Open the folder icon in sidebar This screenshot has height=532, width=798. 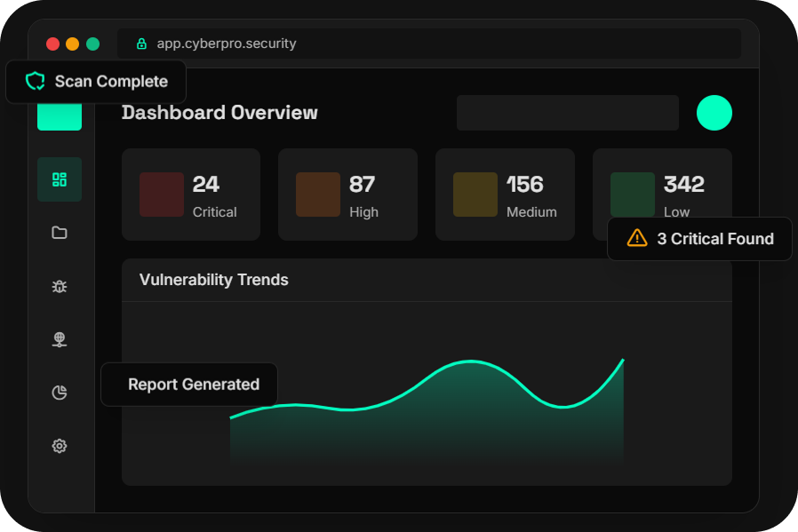click(x=60, y=233)
